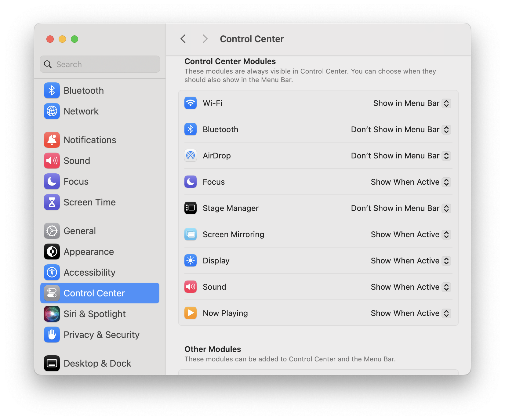Click the Screen Time hourglass icon

tap(52, 202)
